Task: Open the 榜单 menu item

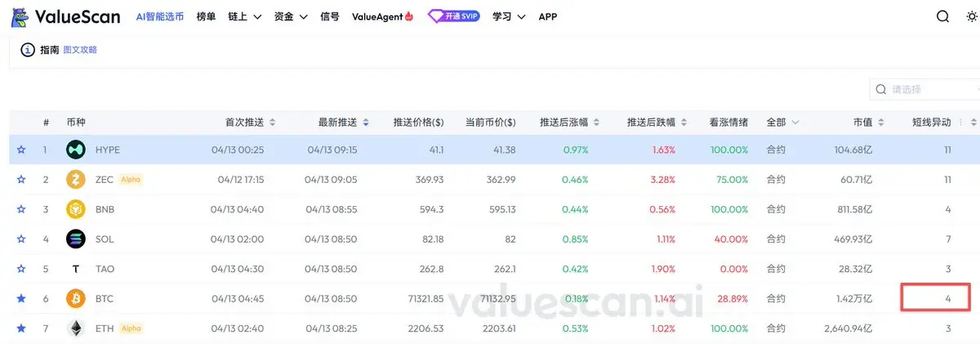Action: point(206,16)
